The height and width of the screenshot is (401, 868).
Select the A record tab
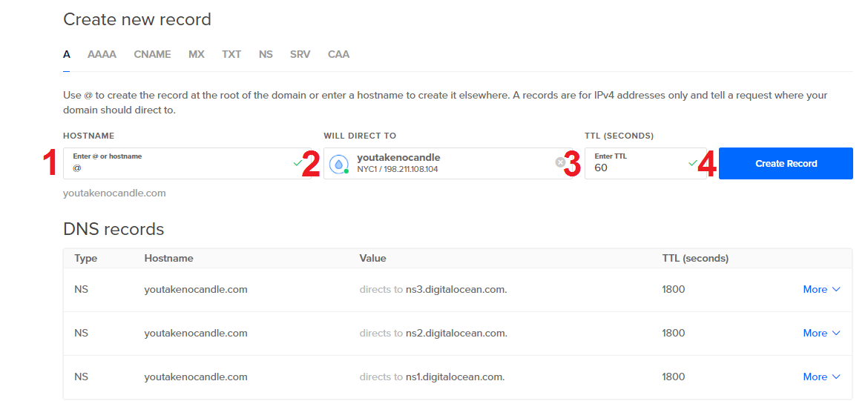[x=67, y=54]
